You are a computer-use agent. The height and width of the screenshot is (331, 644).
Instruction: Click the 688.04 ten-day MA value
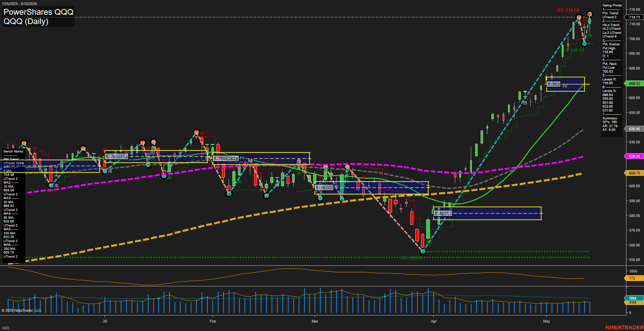pyautogui.click(x=9, y=190)
